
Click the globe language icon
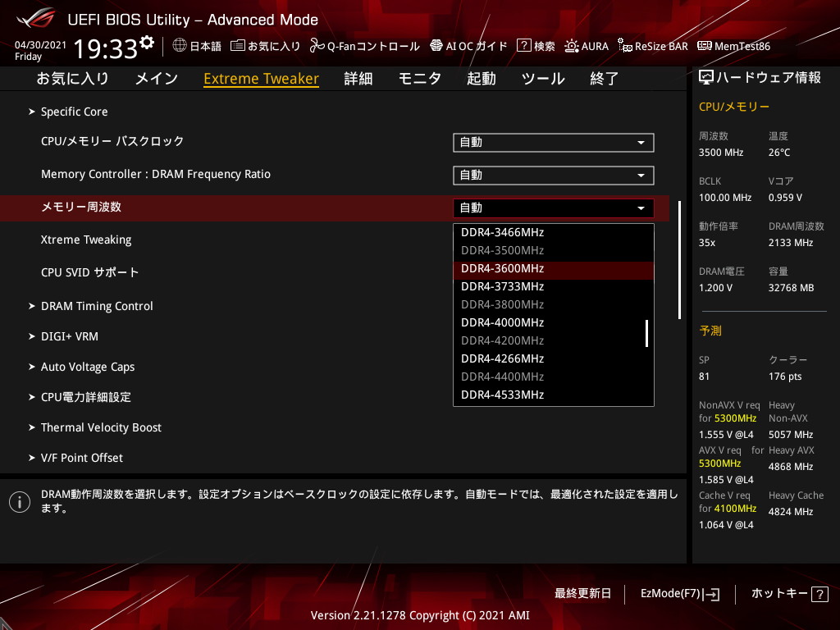pos(180,46)
